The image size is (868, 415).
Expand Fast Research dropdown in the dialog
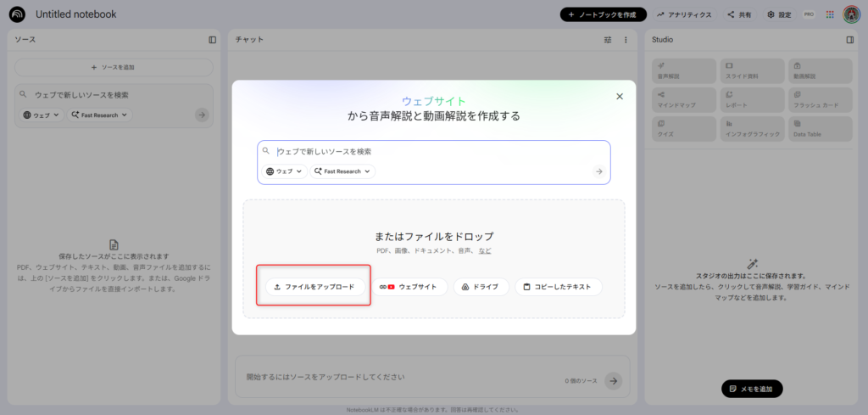tap(342, 171)
